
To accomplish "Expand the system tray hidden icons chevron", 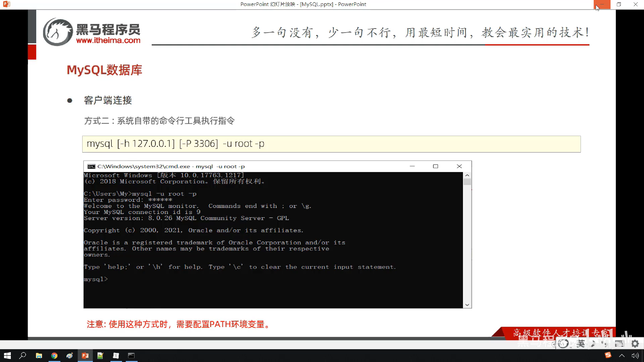I will pyautogui.click(x=622, y=355).
